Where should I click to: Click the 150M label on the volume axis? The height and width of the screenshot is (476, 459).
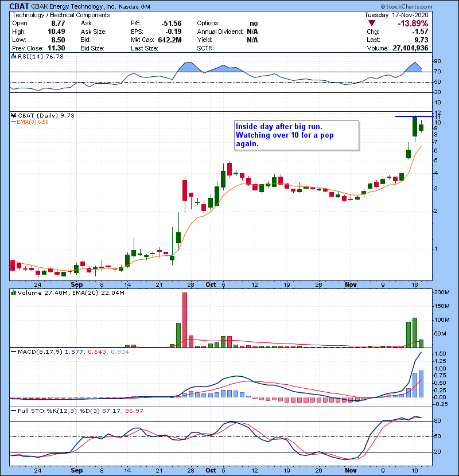(x=442, y=306)
